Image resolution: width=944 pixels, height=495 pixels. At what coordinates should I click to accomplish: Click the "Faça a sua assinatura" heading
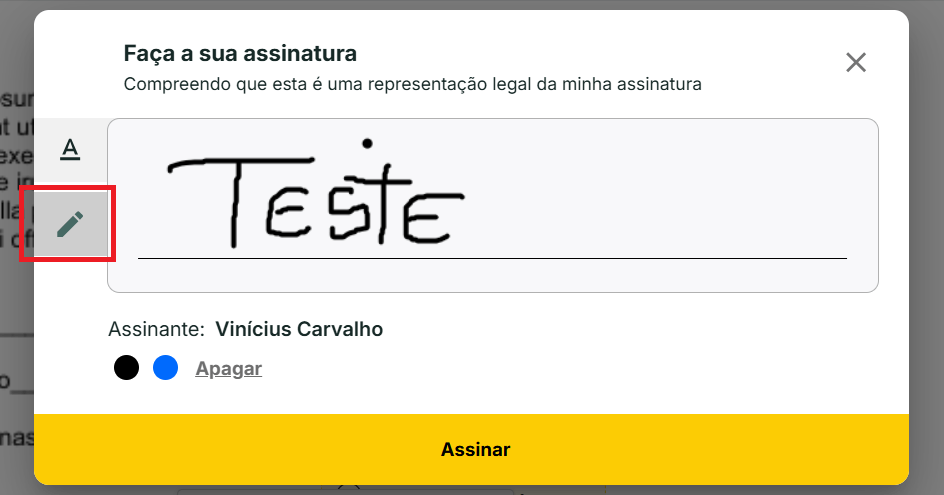click(x=240, y=53)
